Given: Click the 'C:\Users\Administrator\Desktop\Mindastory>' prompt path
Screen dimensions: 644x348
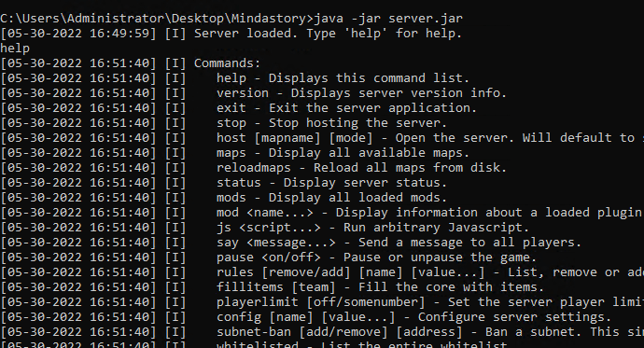Looking at the screenshot, I should pyautogui.click(x=157, y=19).
